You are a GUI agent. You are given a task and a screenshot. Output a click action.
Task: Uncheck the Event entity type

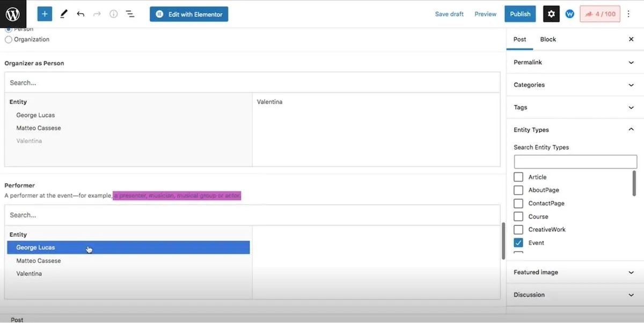pos(518,242)
